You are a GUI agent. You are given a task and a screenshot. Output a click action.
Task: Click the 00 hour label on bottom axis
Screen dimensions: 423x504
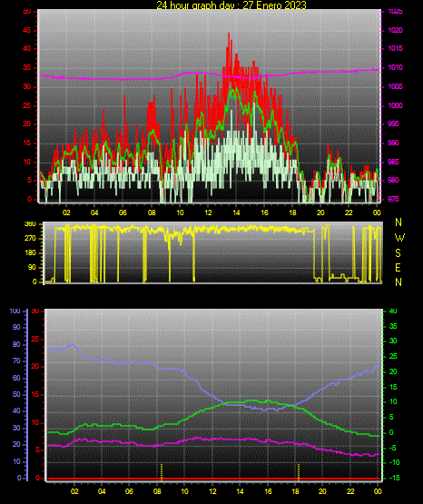(x=378, y=491)
